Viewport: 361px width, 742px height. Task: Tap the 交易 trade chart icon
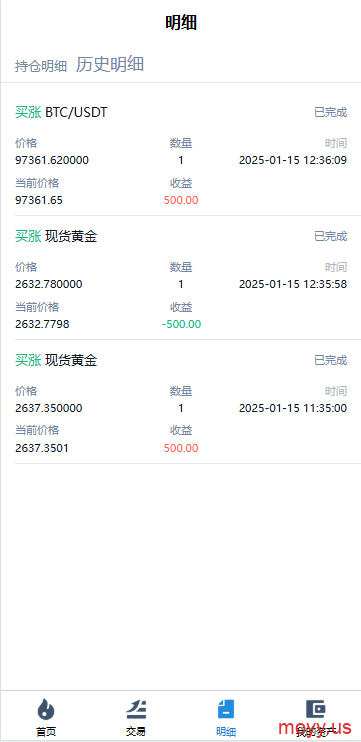click(136, 709)
